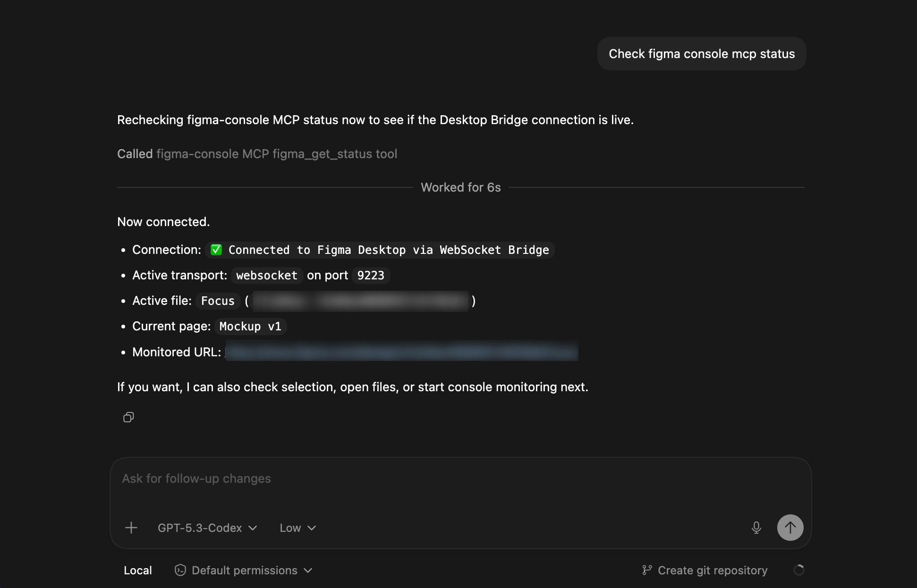Click the green checkmark connection indicator

(216, 250)
